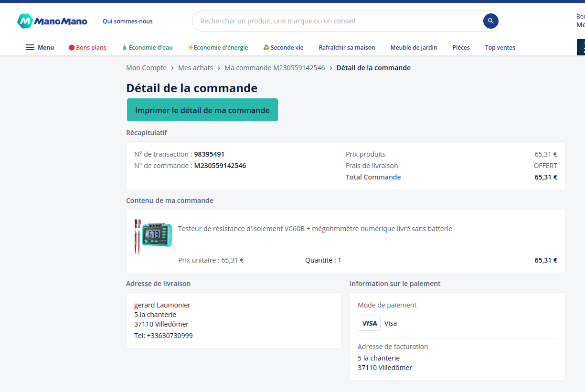585x392 pixels.
Task: Click in the product search field
Action: click(334, 21)
